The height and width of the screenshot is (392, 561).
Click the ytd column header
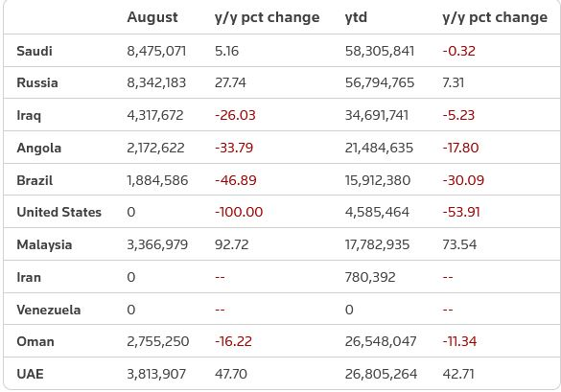coord(356,17)
